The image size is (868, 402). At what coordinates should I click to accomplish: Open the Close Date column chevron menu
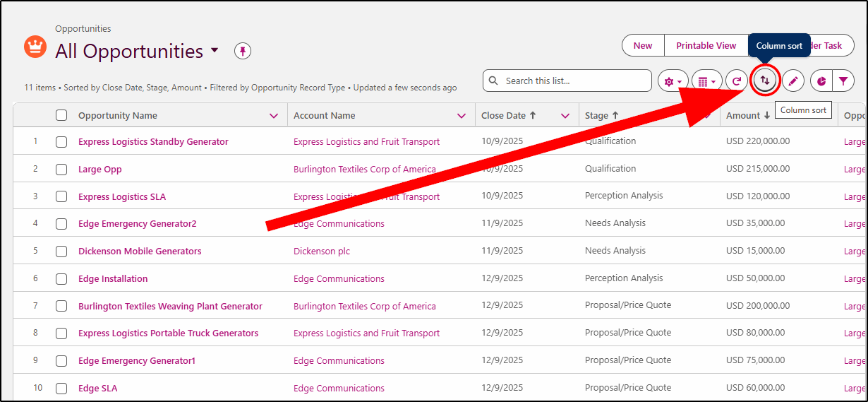click(x=565, y=116)
